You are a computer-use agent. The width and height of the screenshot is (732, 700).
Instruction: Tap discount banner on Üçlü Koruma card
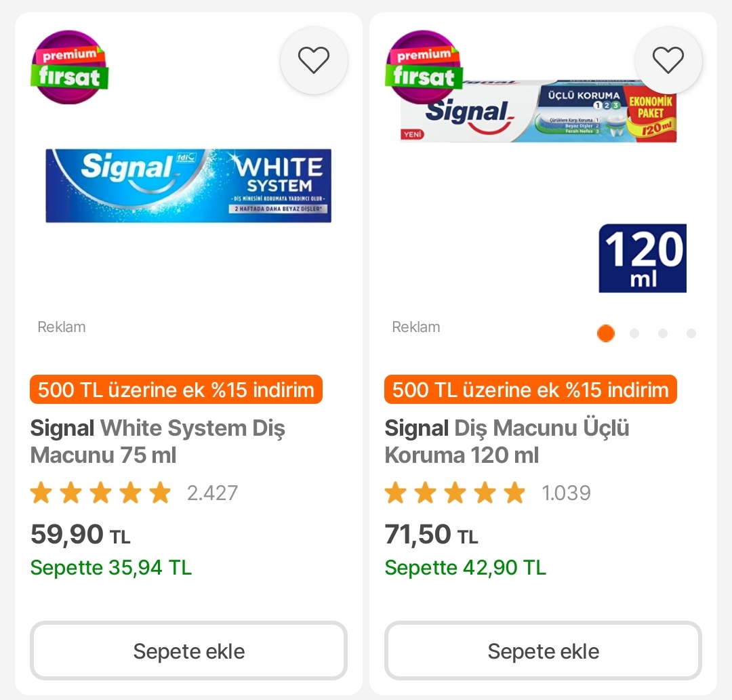[531, 390]
